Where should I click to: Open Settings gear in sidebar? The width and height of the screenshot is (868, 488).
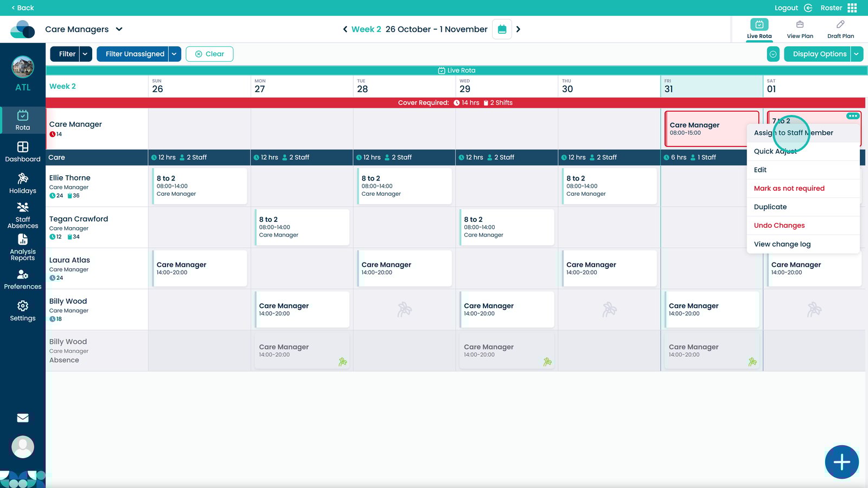point(23,311)
